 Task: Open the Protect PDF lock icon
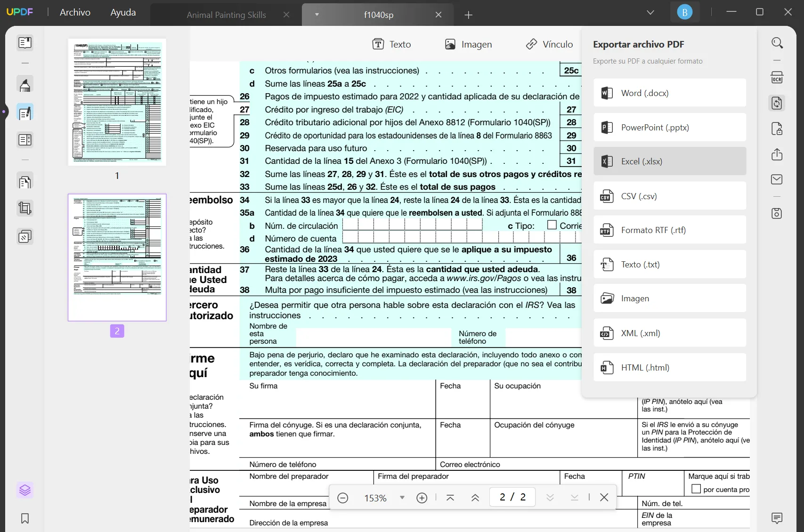point(777,129)
